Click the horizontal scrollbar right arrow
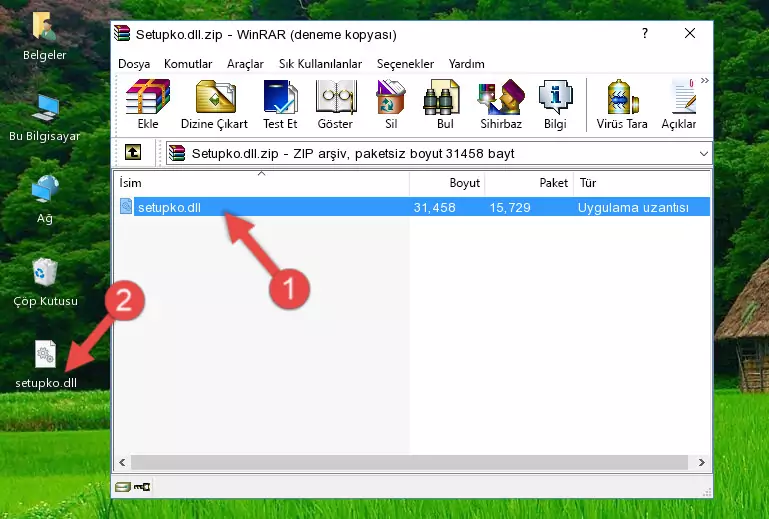The image size is (769, 519). pos(702,462)
